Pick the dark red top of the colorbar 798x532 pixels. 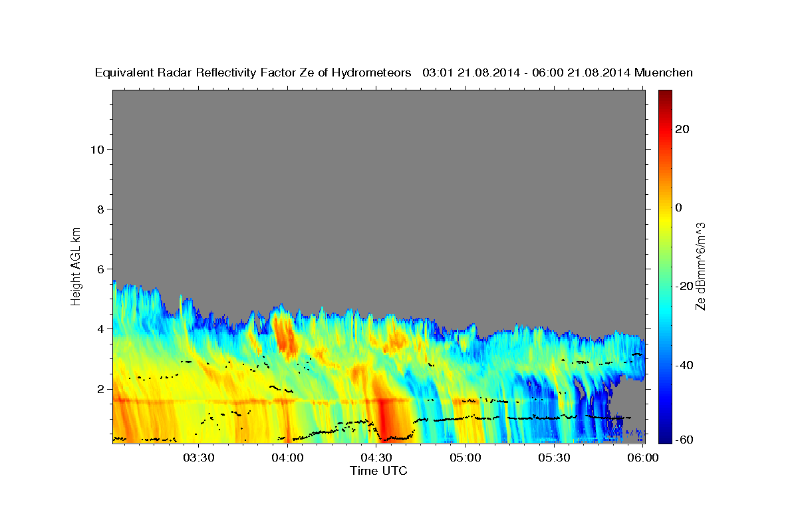(664, 94)
